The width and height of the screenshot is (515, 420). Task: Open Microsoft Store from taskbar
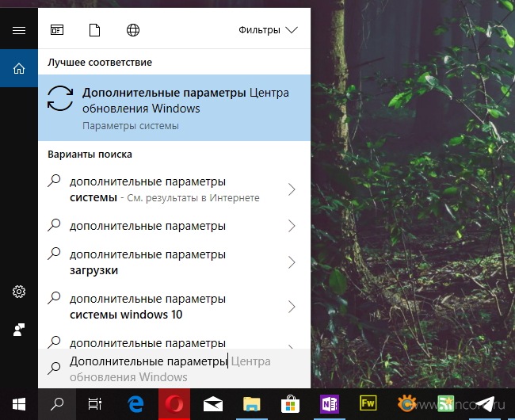[290, 404]
